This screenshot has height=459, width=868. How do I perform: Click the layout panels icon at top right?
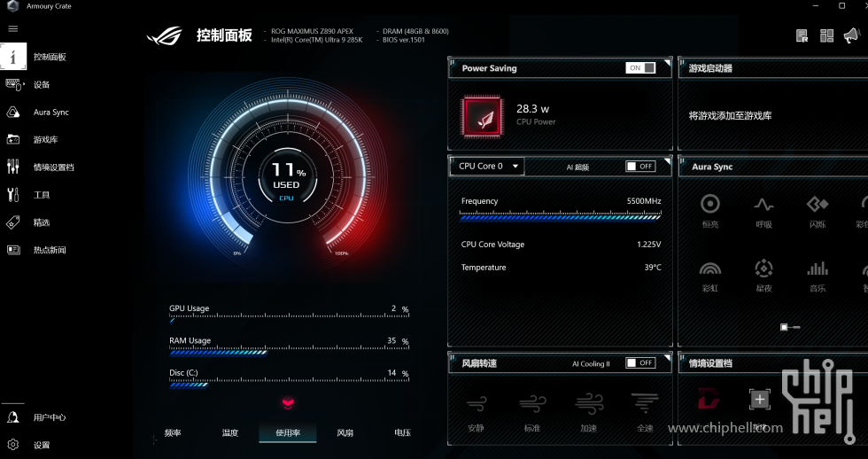[826, 36]
